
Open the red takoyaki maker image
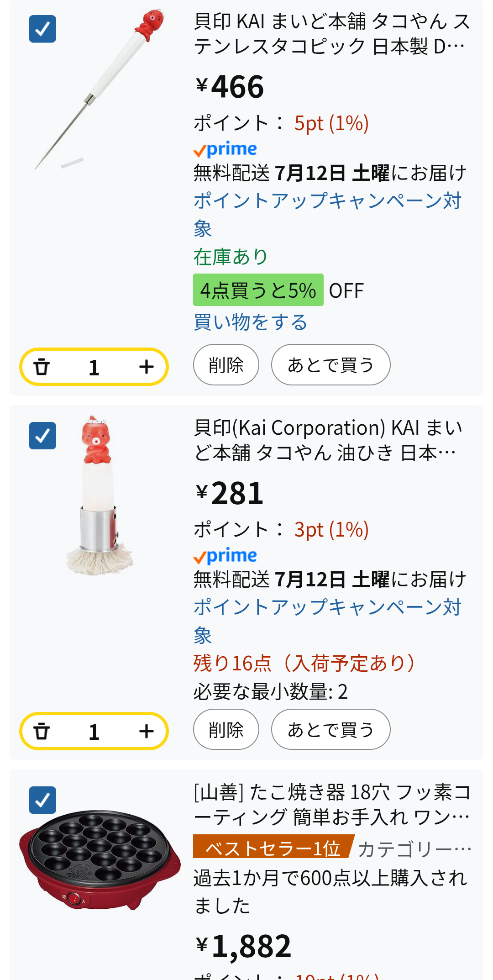pyautogui.click(x=100, y=859)
